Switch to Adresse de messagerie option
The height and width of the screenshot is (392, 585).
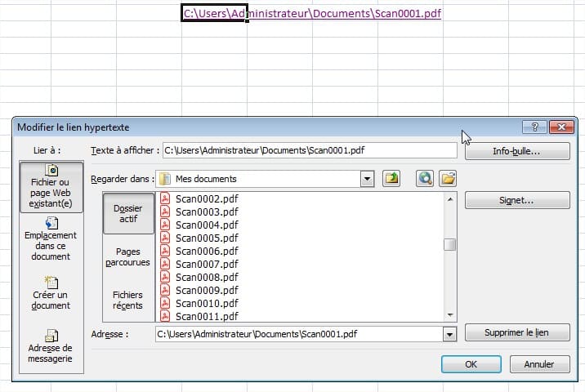(51, 346)
